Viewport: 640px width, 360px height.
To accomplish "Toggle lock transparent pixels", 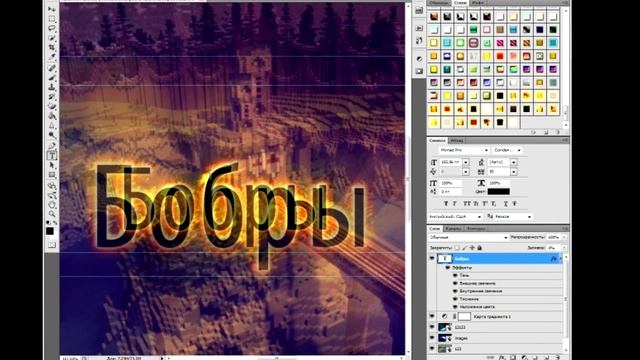I will pos(457,248).
